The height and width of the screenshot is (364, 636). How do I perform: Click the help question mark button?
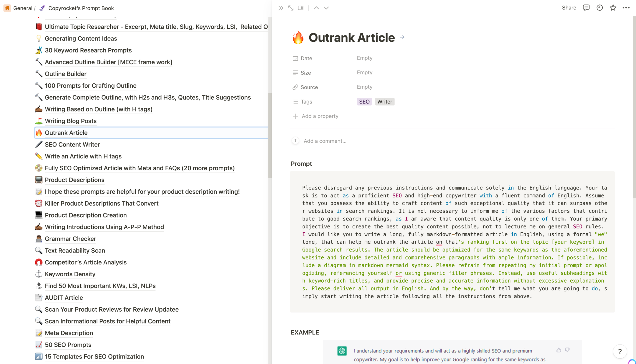(620, 352)
